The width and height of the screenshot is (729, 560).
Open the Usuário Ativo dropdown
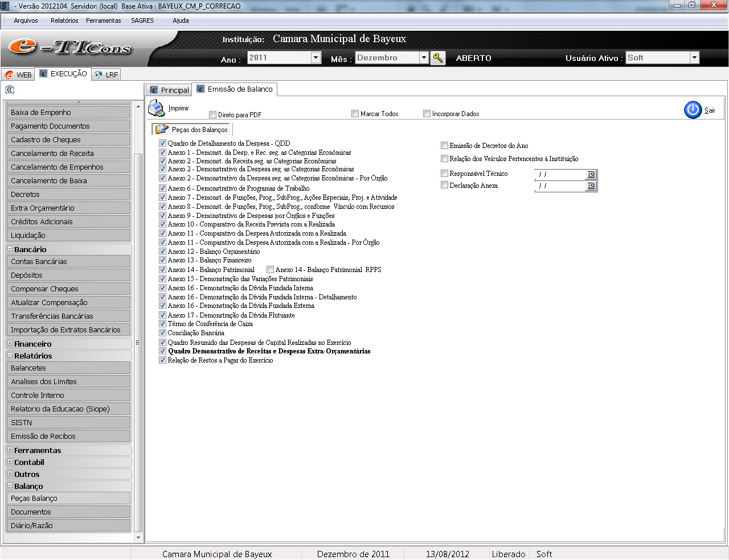[694, 58]
